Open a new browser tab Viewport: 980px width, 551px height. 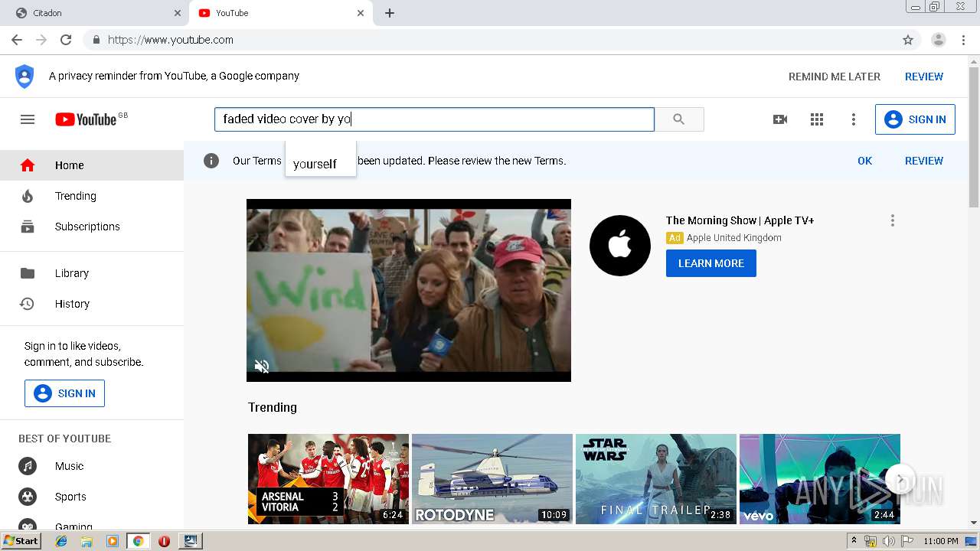[x=390, y=13]
